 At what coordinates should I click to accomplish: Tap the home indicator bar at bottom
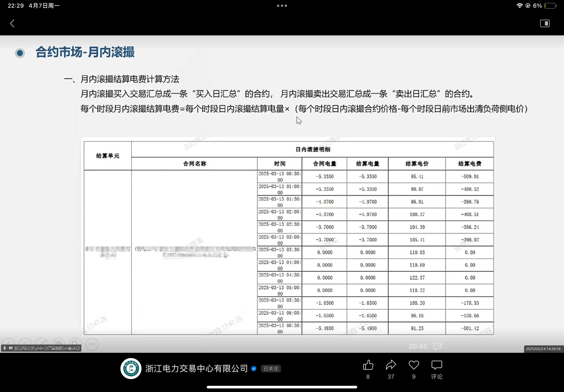point(282,387)
